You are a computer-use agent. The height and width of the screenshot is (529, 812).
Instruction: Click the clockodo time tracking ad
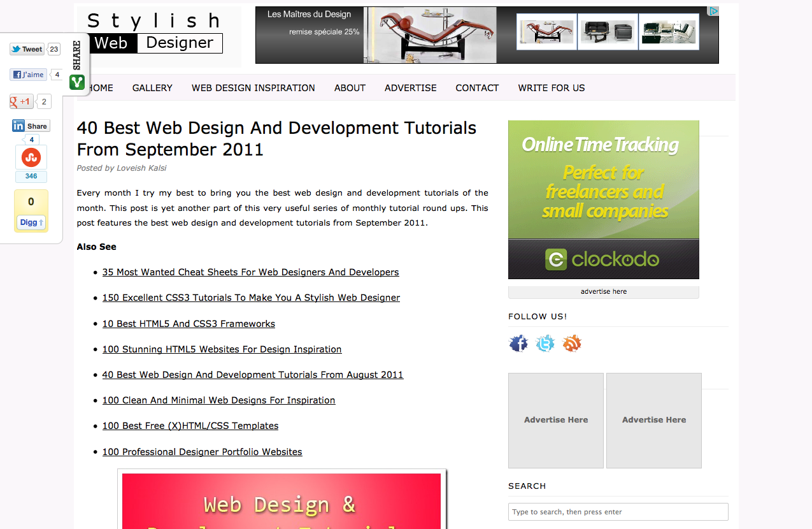(603, 199)
